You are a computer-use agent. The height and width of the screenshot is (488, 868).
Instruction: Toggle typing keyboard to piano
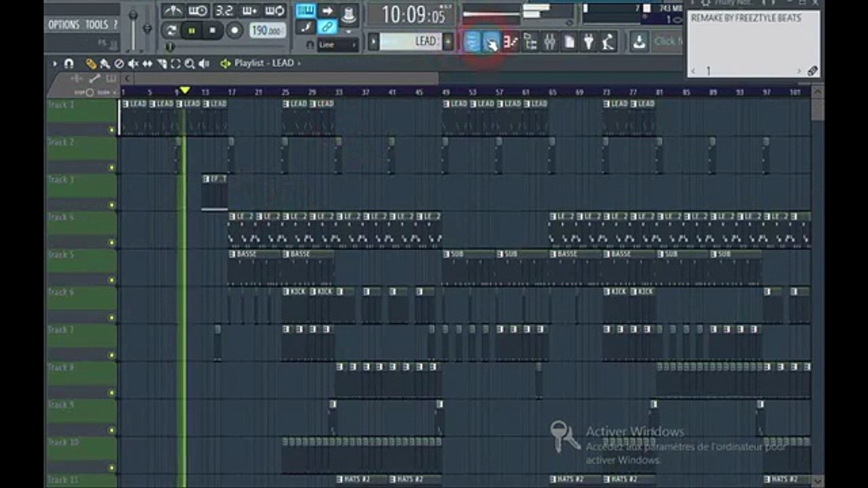[306, 10]
